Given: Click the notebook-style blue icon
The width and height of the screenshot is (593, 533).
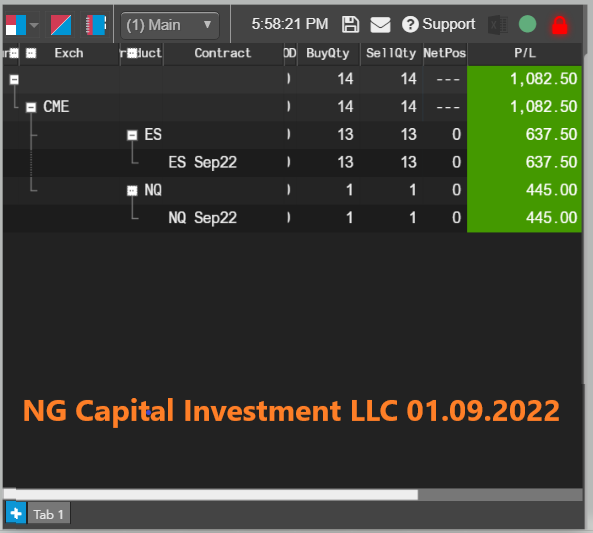Looking at the screenshot, I should [x=95, y=25].
